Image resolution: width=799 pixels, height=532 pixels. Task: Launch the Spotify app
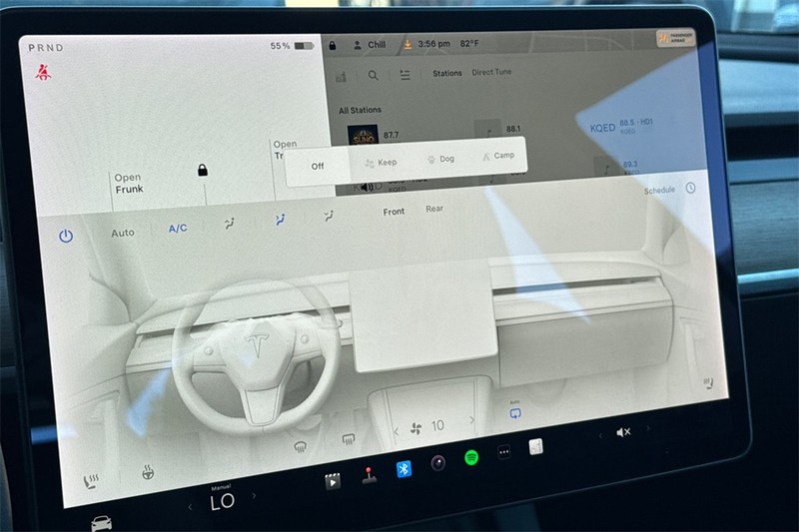[x=471, y=458]
